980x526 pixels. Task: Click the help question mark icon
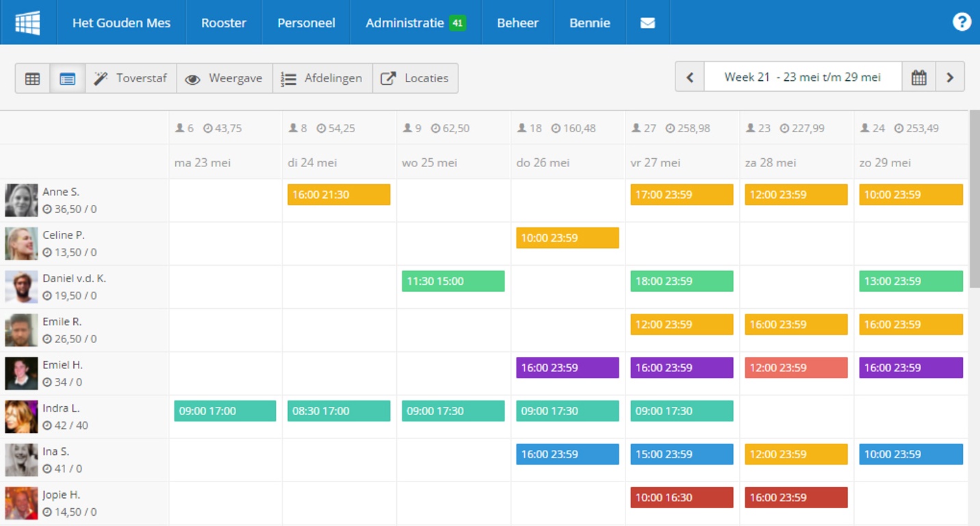962,22
